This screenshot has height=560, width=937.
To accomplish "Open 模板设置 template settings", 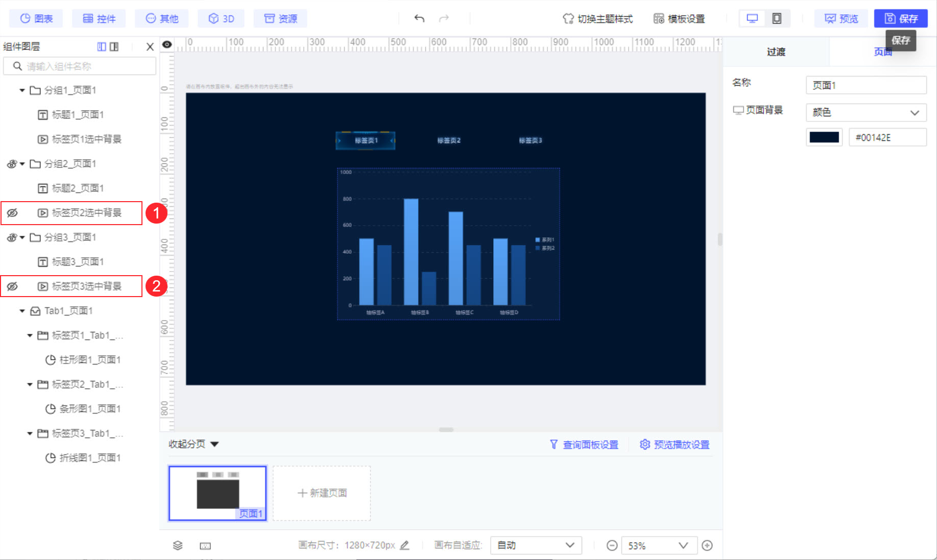I will click(679, 18).
